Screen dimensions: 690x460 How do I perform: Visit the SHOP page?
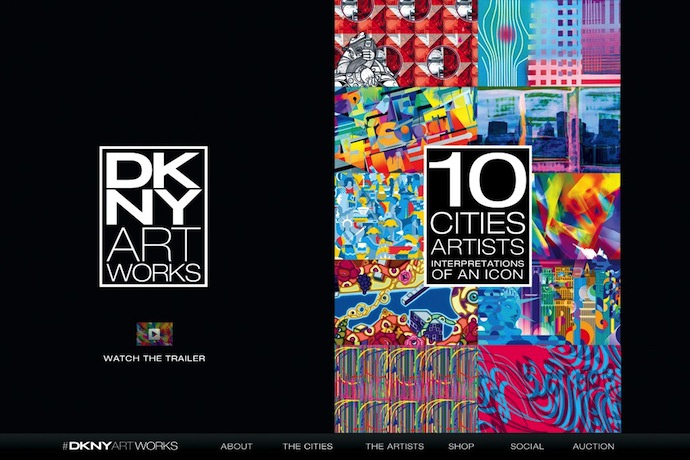(x=461, y=446)
